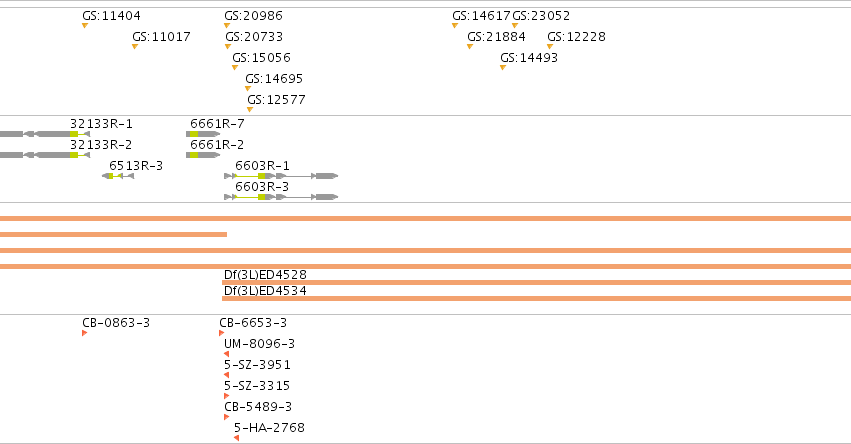Click the 6661R-2 transcript glyph
The height and width of the screenshot is (444, 851).
coord(203,155)
